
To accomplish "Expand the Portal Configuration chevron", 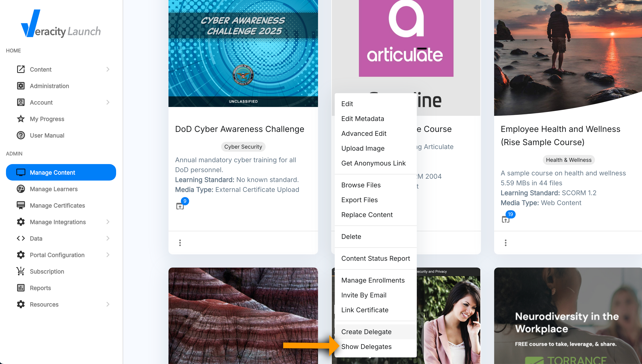I will pos(108,255).
